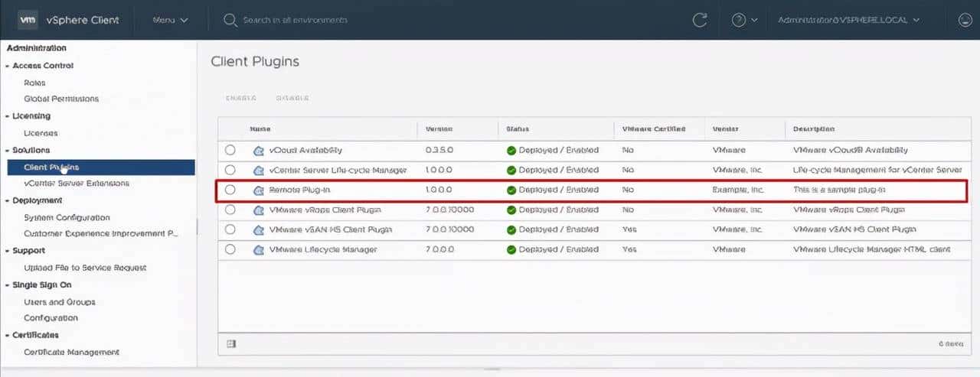Sort by VMware Certified column header
The image size is (980, 377).
pos(654,129)
